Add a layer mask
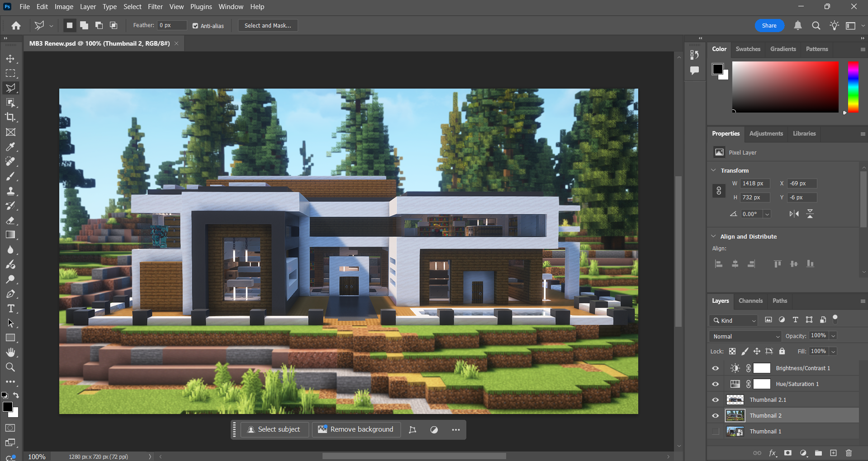868x461 pixels. [x=788, y=453]
